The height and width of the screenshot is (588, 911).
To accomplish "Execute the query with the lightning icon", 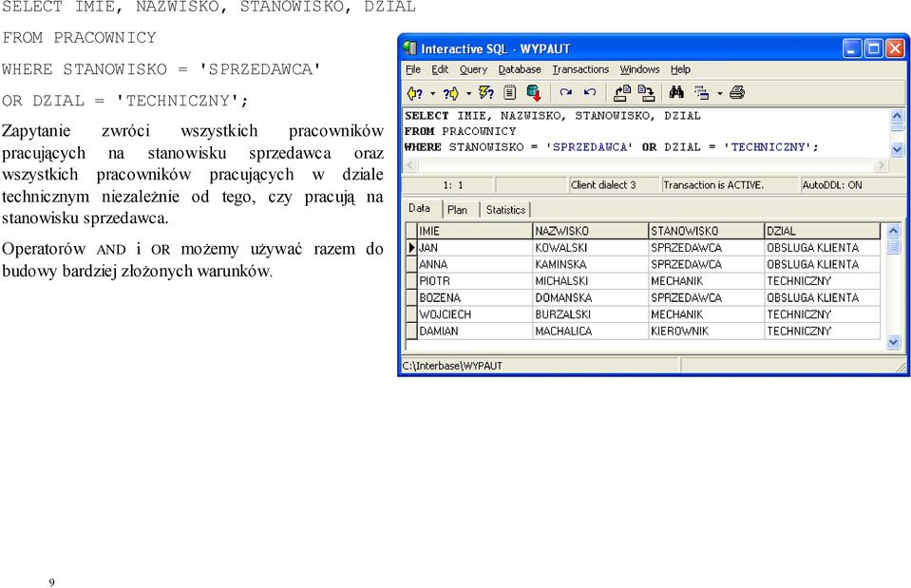I will point(485,93).
